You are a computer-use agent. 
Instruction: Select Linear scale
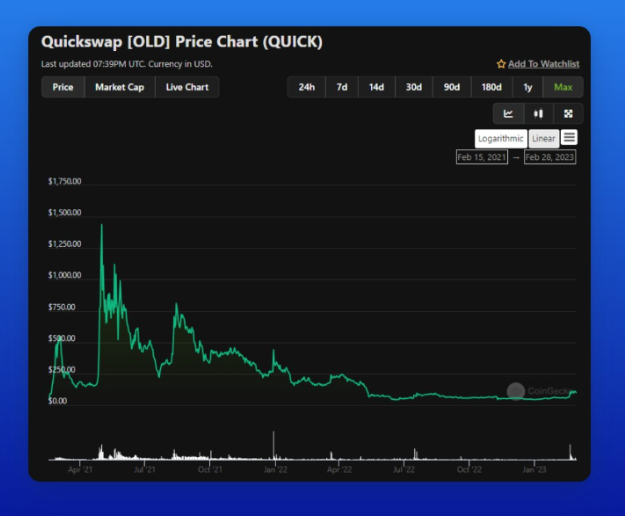[544, 138]
